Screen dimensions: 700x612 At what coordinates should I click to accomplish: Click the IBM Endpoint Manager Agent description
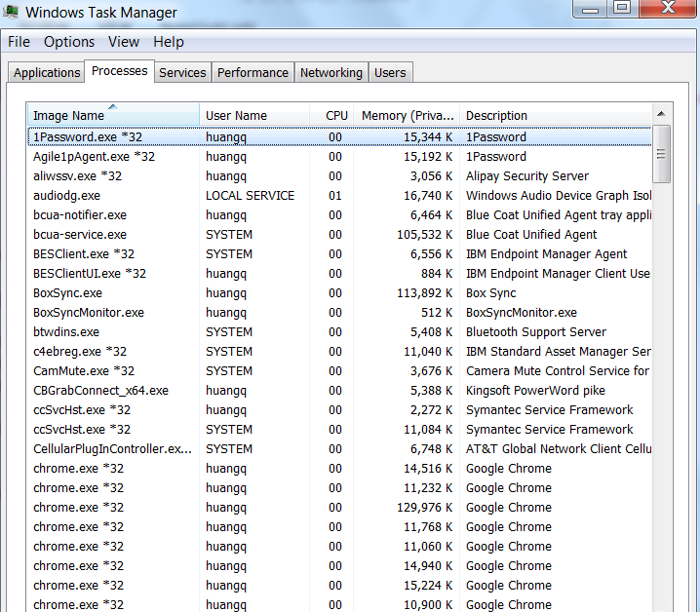546,254
